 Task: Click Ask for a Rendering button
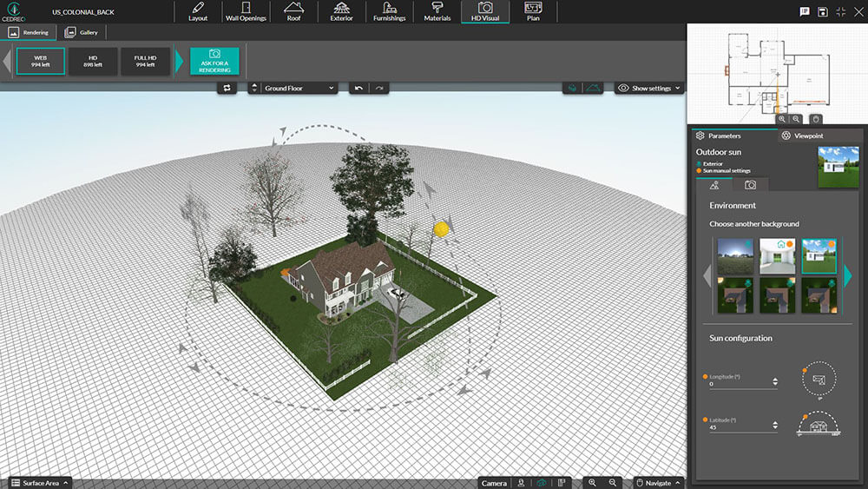(x=214, y=61)
